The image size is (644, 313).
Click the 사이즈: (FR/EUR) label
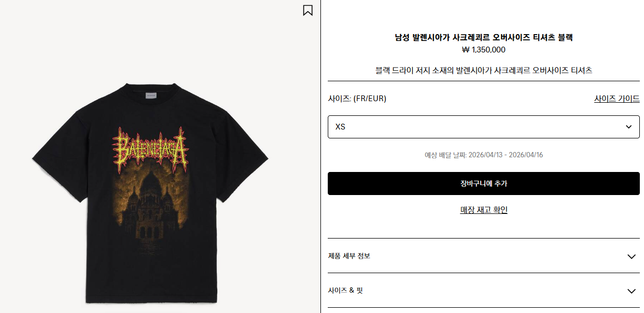(357, 99)
